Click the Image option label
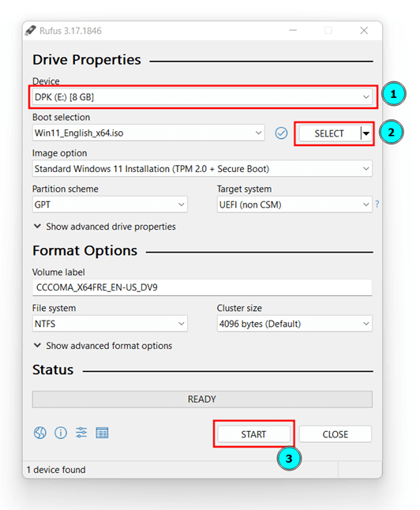 [x=59, y=153]
